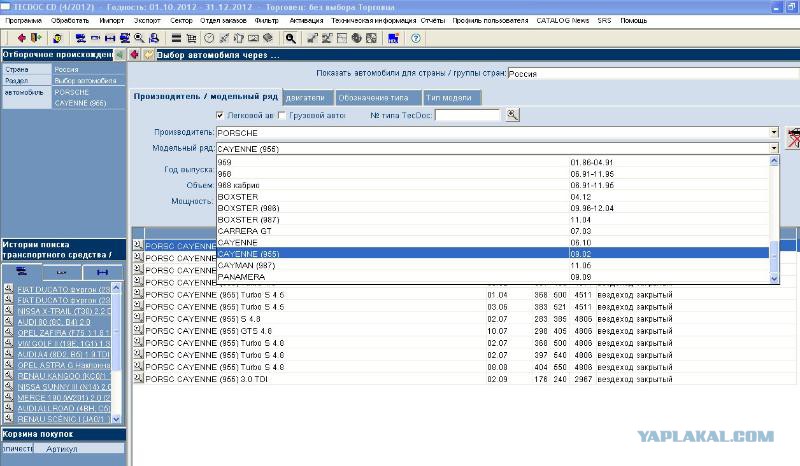Select '968 кабрио' in the model dropdown list
Viewport: 800px width, 466px height.
click(x=493, y=185)
